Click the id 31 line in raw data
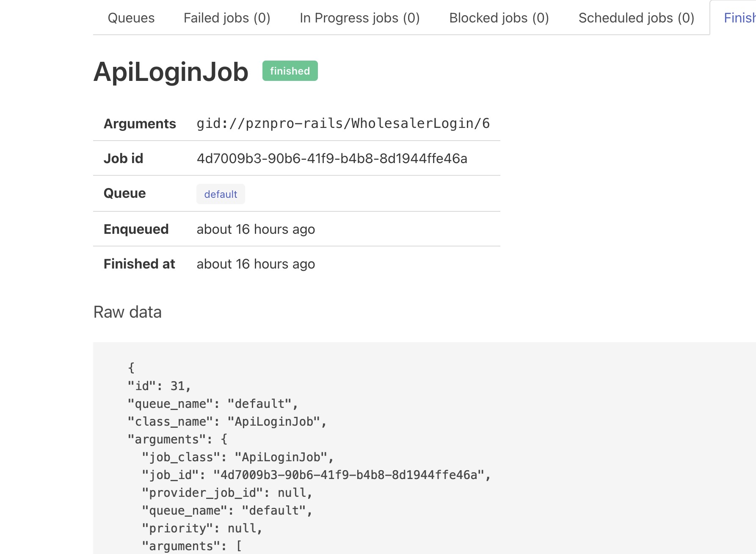Screen dimensions: 756x554 (159, 386)
